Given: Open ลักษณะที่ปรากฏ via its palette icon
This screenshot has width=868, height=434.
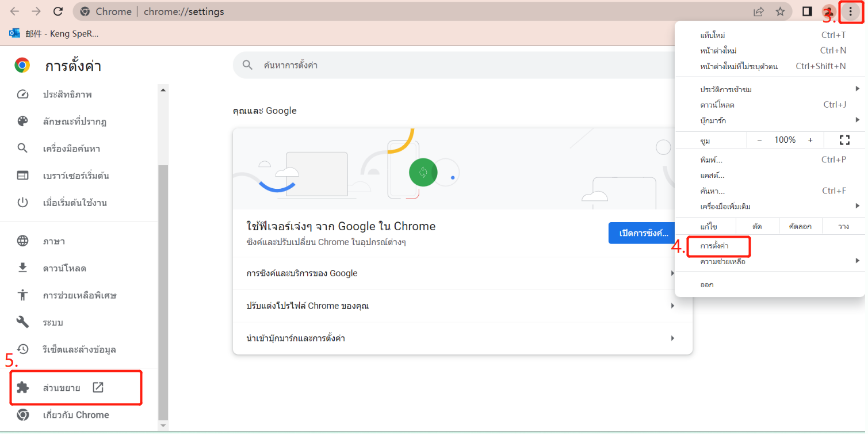Looking at the screenshot, I should click(22, 121).
